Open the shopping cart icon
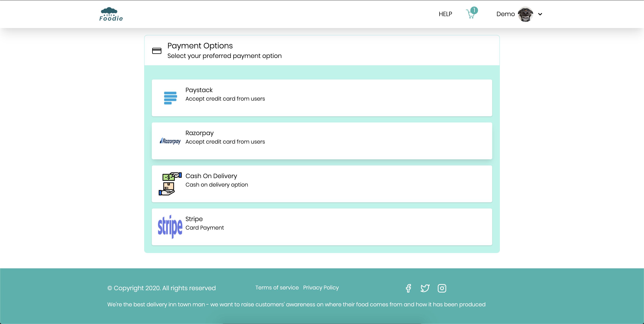Image resolution: width=644 pixels, height=324 pixels. click(471, 14)
